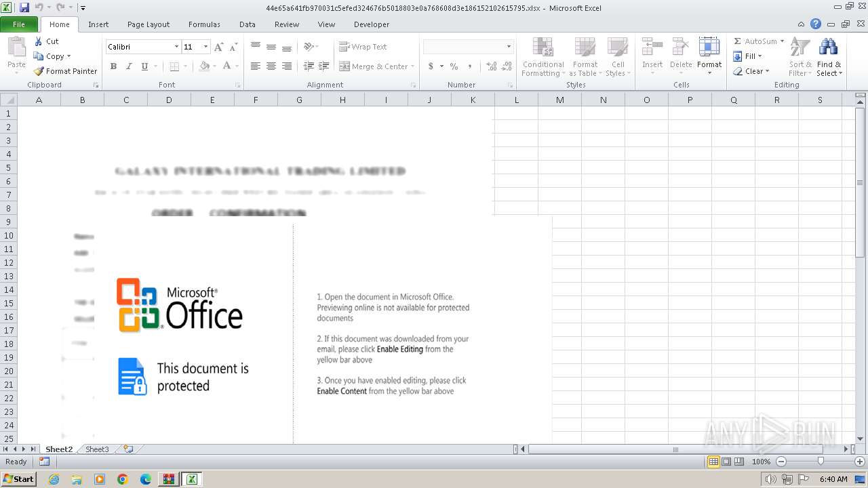
Task: Click the Zoom In plus button
Action: pyautogui.click(x=860, y=462)
